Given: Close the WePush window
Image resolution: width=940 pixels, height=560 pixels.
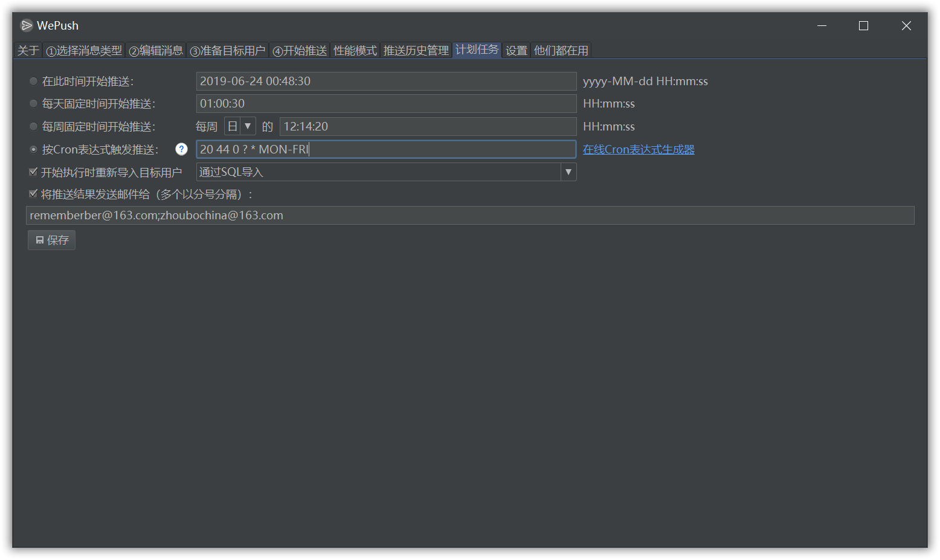Looking at the screenshot, I should (x=906, y=25).
